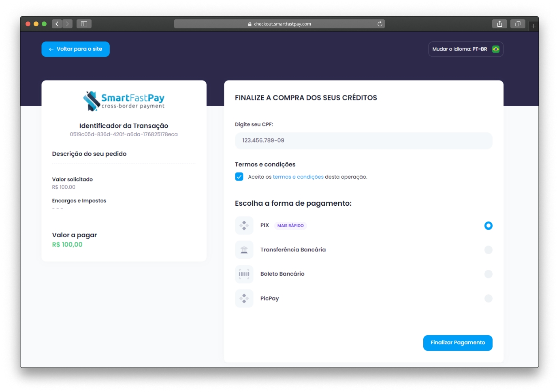The width and height of the screenshot is (559, 392).
Task: Click the Boleto barcode icon
Action: [244, 274]
